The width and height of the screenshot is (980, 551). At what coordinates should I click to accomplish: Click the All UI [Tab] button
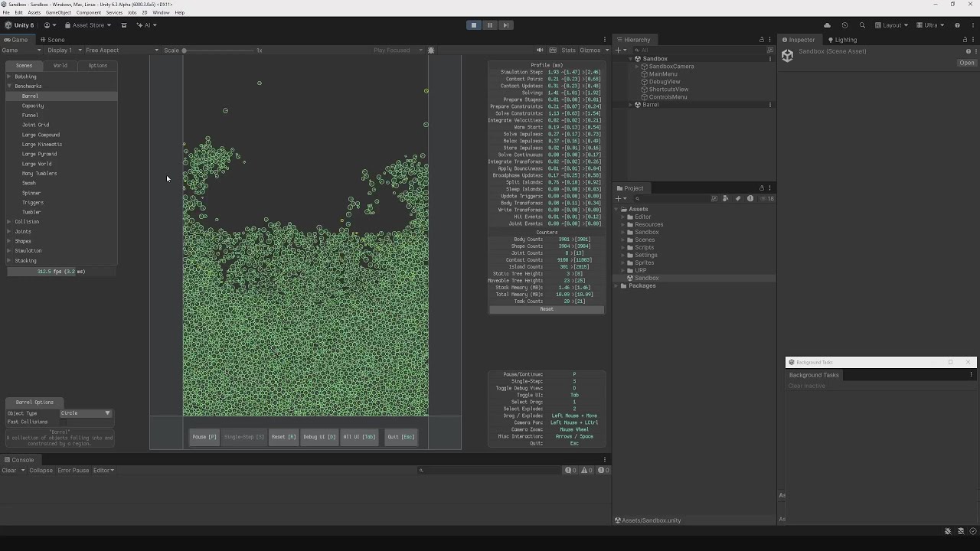tap(359, 437)
